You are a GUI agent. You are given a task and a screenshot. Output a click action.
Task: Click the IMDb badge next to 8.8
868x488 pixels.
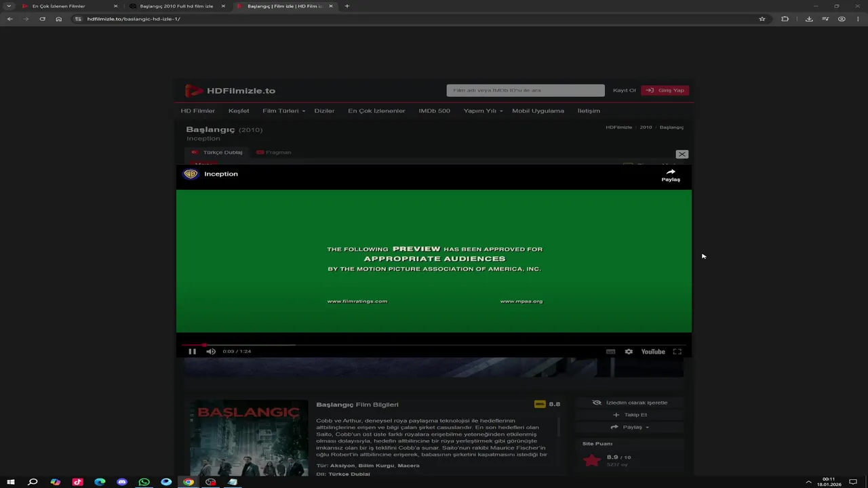point(540,404)
